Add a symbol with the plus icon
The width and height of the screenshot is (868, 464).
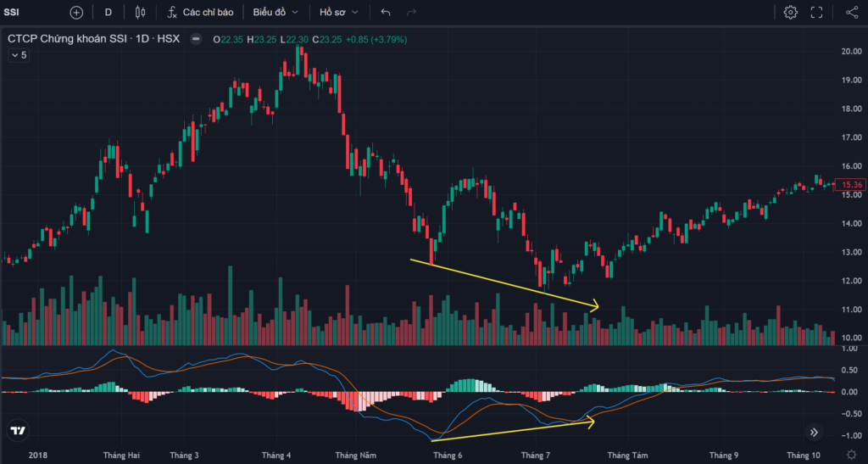pyautogui.click(x=76, y=12)
